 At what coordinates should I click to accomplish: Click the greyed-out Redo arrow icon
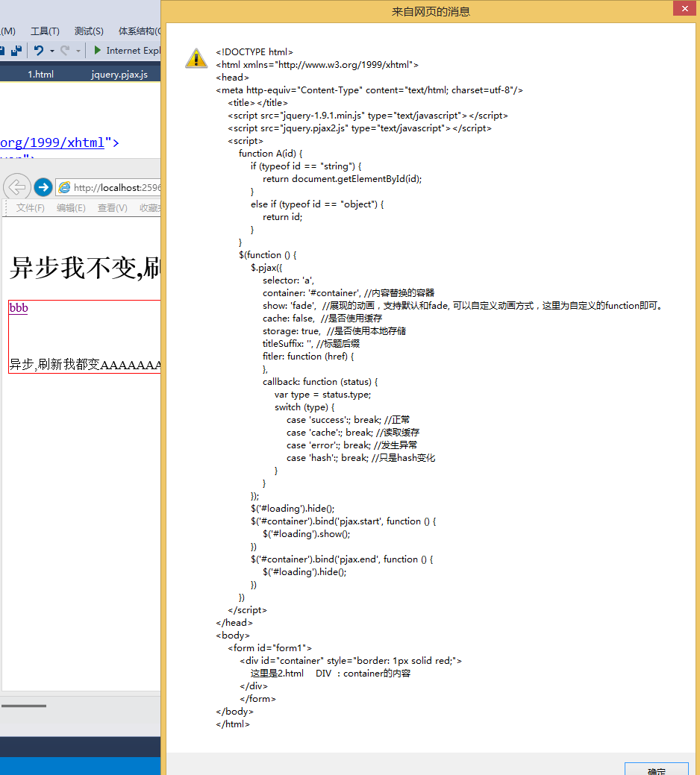(x=65, y=51)
